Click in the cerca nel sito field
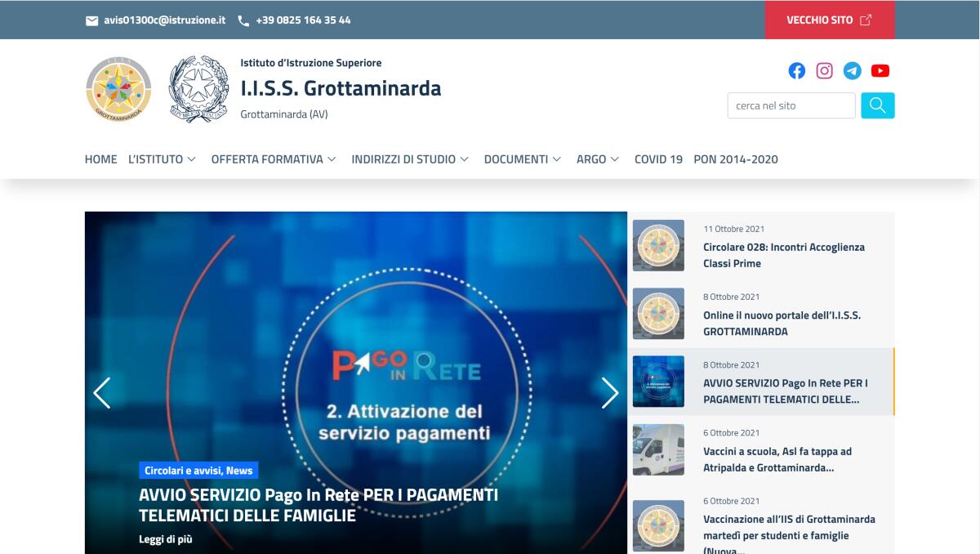 pos(791,105)
